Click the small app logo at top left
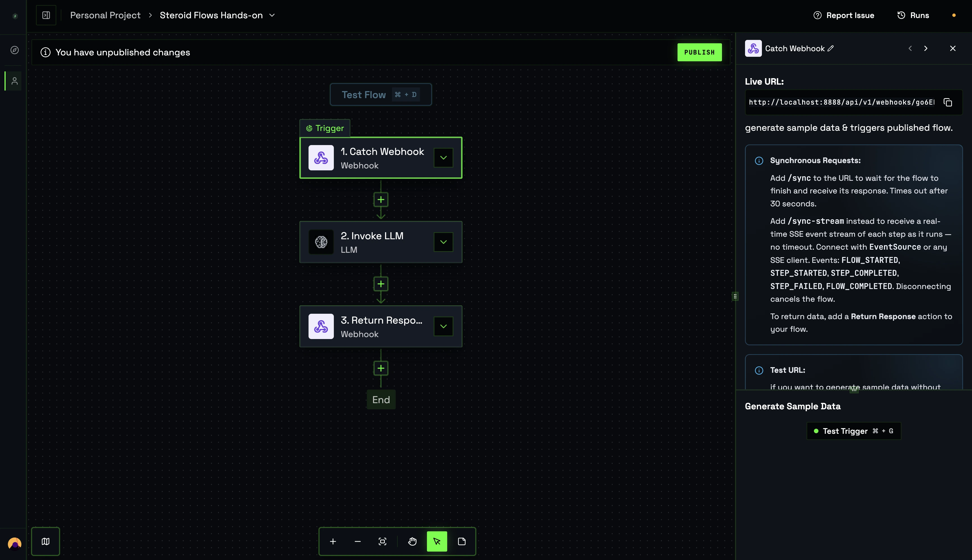972x560 pixels. click(15, 16)
